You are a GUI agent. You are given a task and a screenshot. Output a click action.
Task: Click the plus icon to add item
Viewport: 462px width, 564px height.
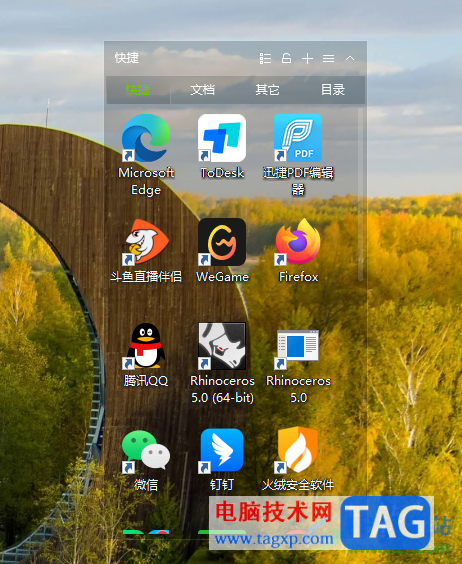click(x=307, y=58)
